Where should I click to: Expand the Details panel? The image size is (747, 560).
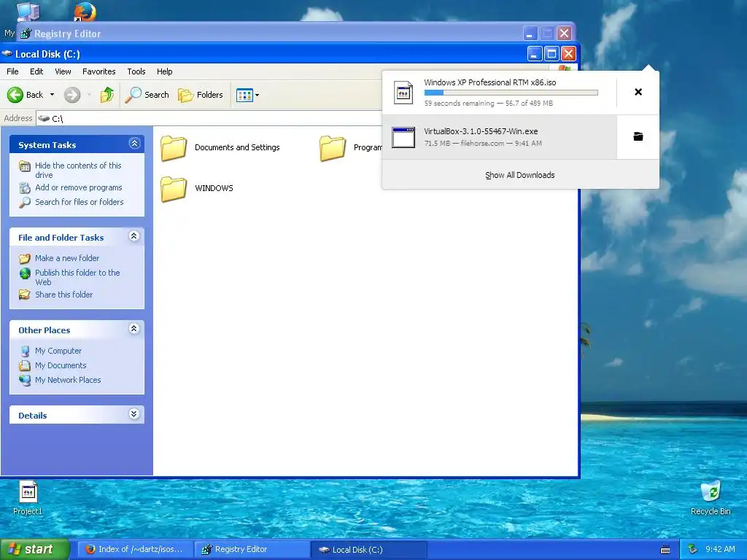point(134,414)
